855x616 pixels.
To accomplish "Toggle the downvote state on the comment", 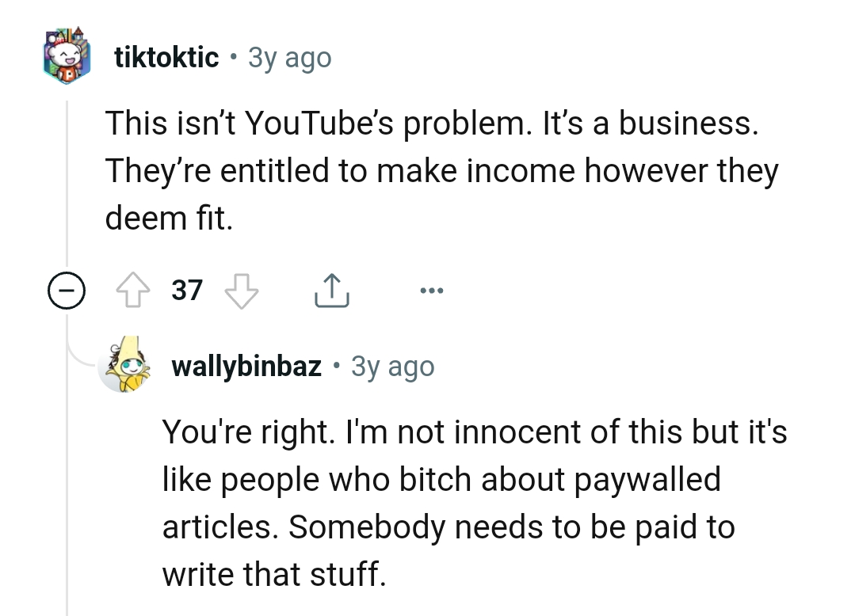I will click(x=239, y=291).
